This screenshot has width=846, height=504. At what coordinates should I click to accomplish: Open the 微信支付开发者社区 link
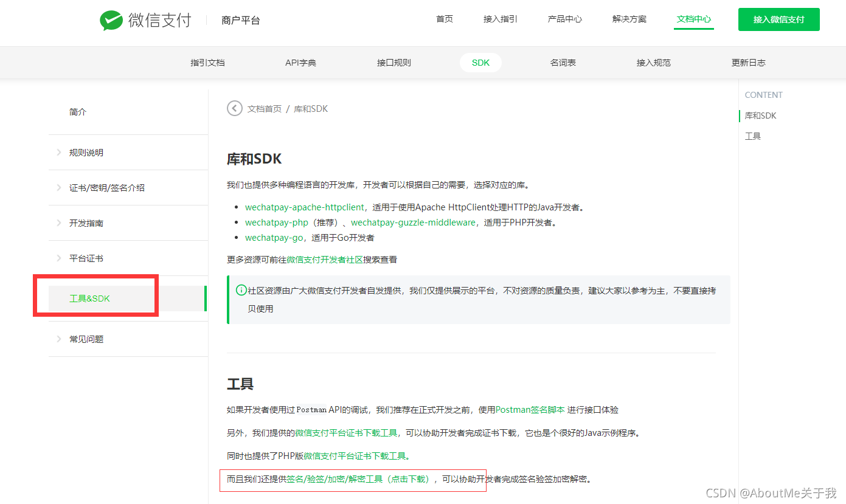325,260
